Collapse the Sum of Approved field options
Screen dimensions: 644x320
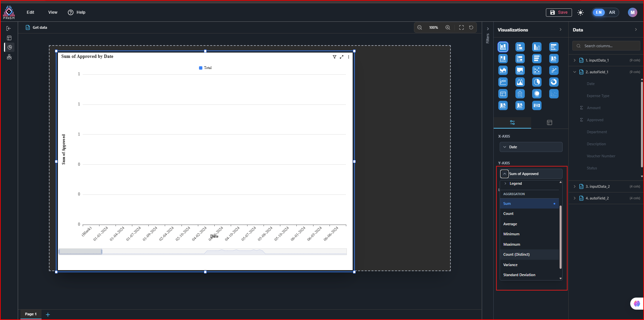click(x=504, y=174)
